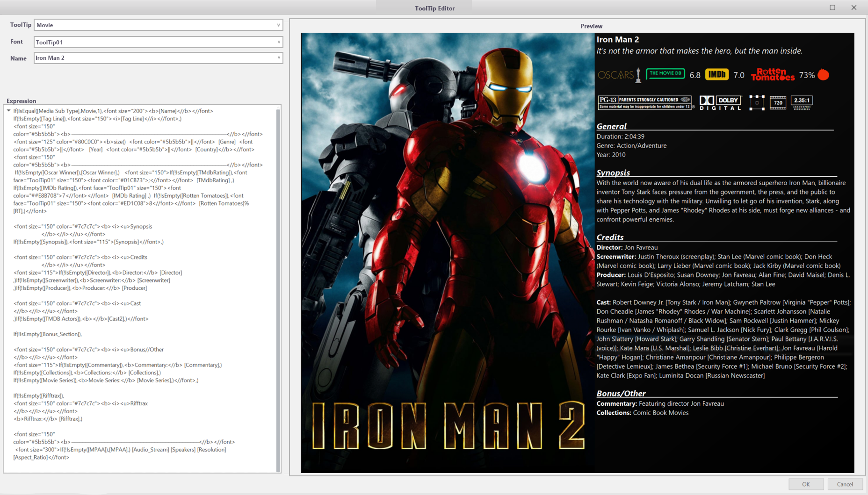This screenshot has width=868, height=495.
Task: Click the 6.8 TMDb rating value
Action: pyautogui.click(x=695, y=75)
